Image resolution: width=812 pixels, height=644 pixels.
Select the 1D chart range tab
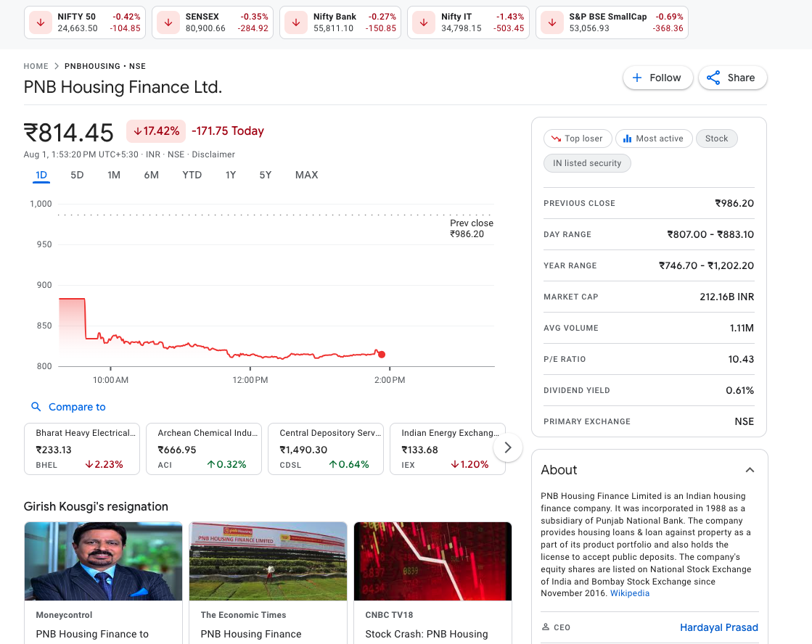tap(41, 175)
